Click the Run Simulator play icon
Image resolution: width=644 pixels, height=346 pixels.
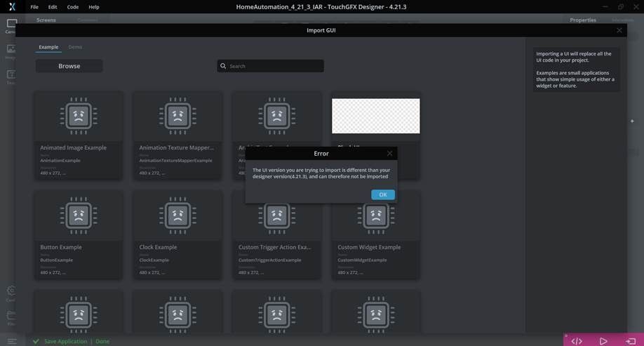coord(603,341)
